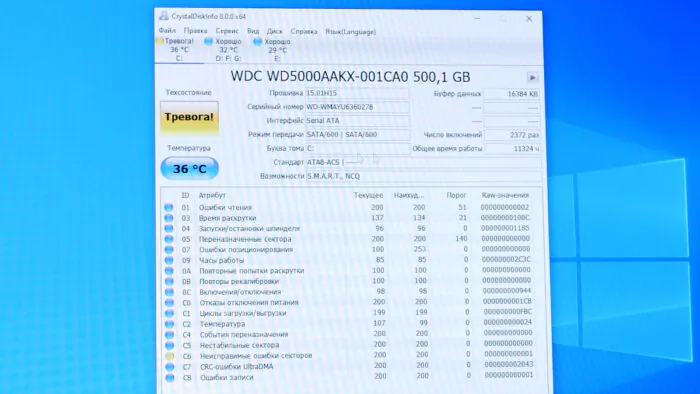Click the Прошивка field 15.01H15
The width and height of the screenshot is (700, 394).
point(357,93)
